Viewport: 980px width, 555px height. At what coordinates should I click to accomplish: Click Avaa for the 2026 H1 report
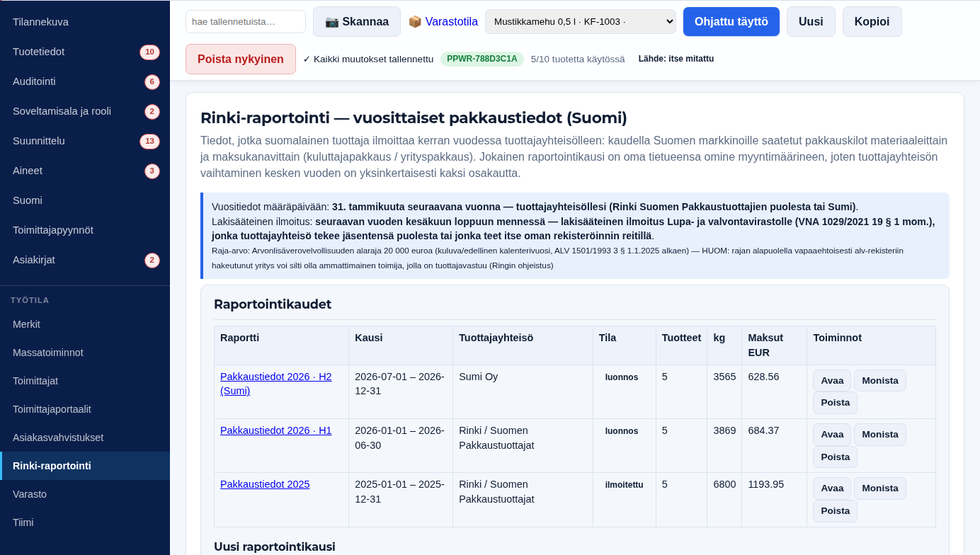[832, 434]
